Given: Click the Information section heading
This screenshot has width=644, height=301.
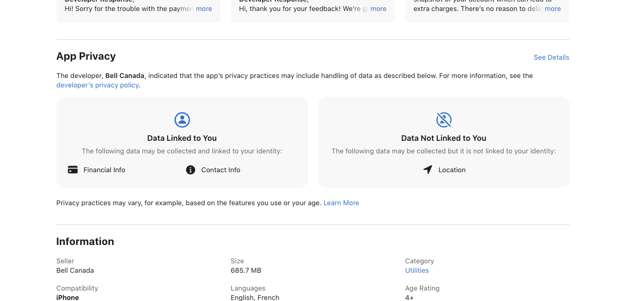Looking at the screenshot, I should pyautogui.click(x=85, y=242).
